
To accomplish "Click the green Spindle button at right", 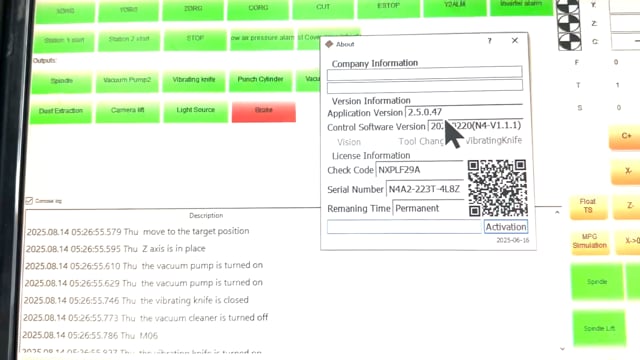I will click(x=597, y=282).
